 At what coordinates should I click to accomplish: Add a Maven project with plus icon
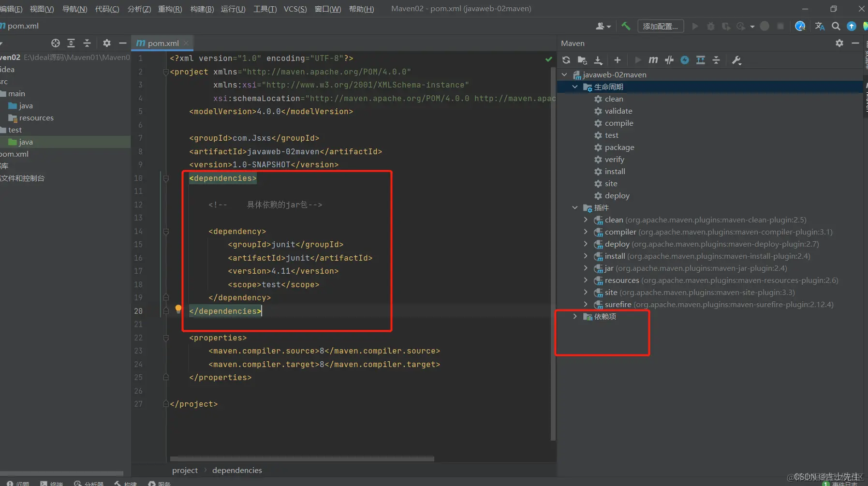pos(618,60)
